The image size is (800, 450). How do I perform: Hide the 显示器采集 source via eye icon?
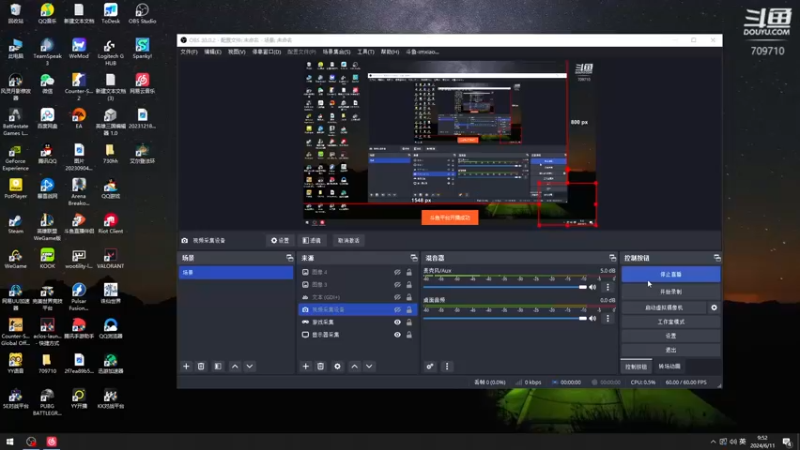click(397, 335)
